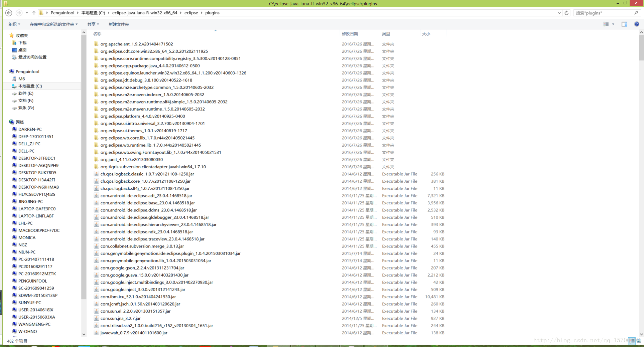Screen dimensions: 644x347
Task: Open address bar history dropdown
Action: [x=559, y=13]
